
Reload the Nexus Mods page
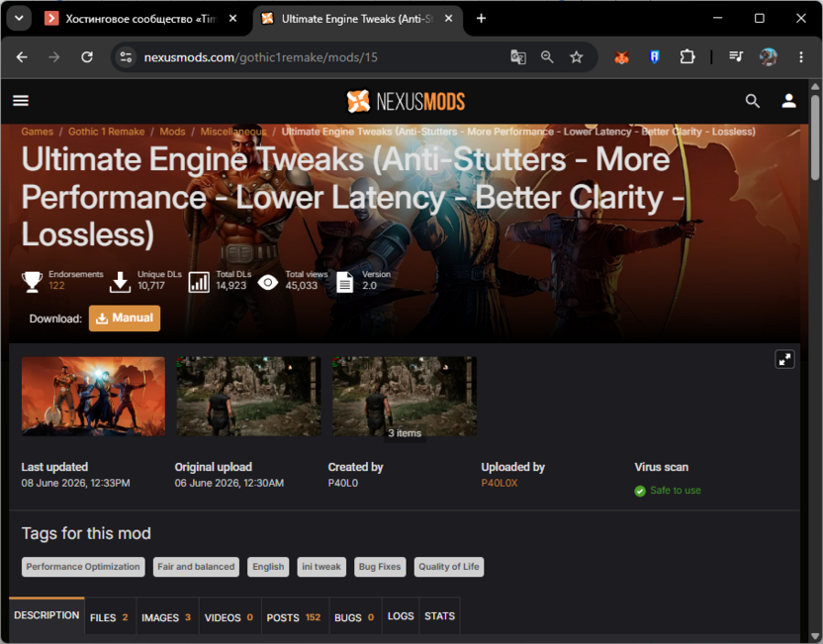point(87,57)
